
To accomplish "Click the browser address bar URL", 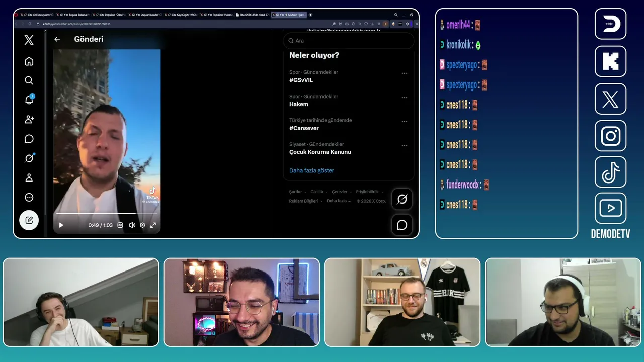I will tap(76, 24).
